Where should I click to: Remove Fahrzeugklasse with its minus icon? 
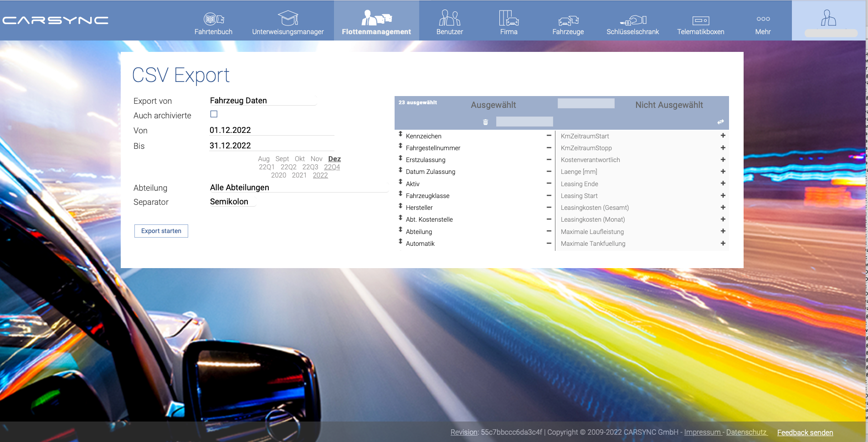point(549,195)
